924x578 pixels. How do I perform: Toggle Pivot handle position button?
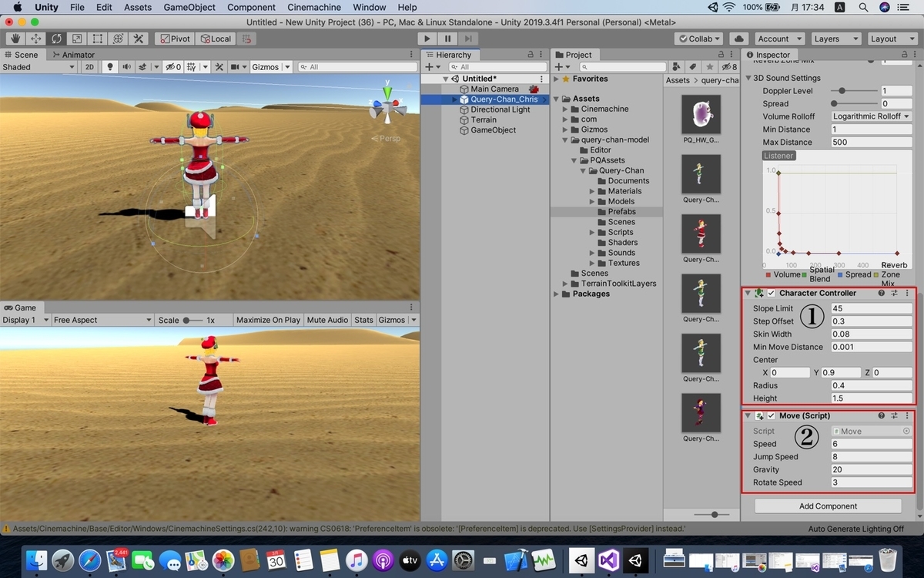(x=175, y=39)
